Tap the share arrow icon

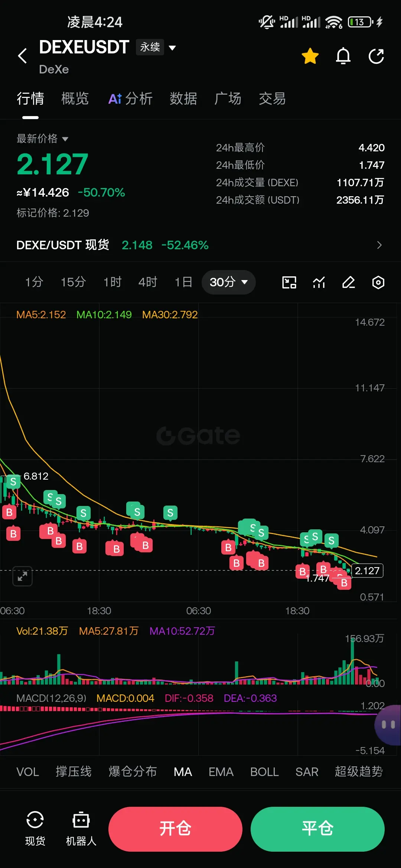click(376, 56)
